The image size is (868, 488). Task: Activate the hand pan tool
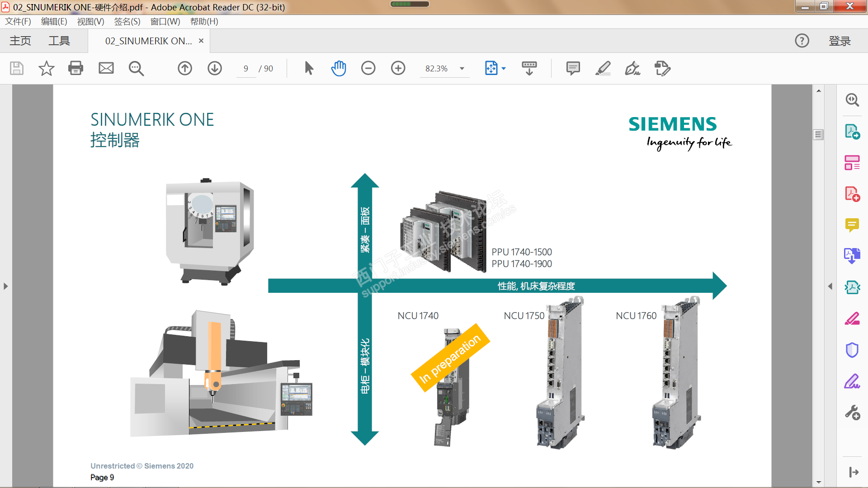pos(338,68)
